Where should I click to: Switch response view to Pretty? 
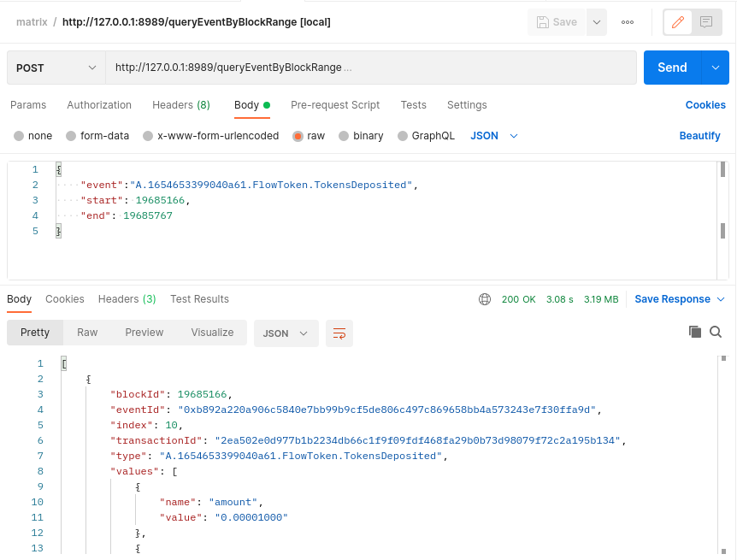(x=35, y=333)
